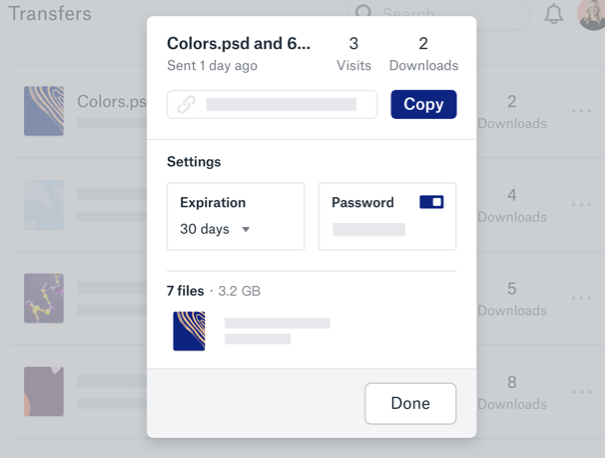The width and height of the screenshot is (605, 458).
Task: Select the third transfer's purple thumbnail
Action: coord(44,298)
